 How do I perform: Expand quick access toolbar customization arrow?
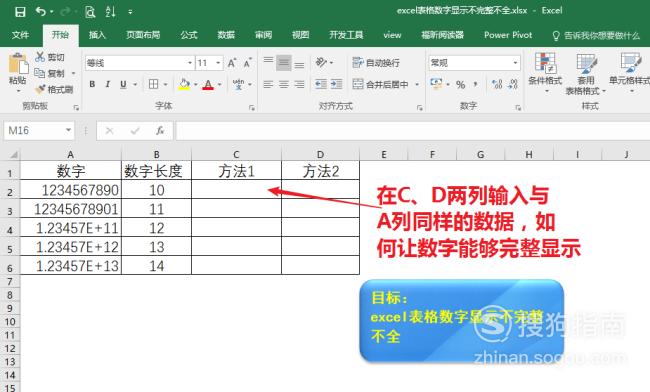coord(130,12)
